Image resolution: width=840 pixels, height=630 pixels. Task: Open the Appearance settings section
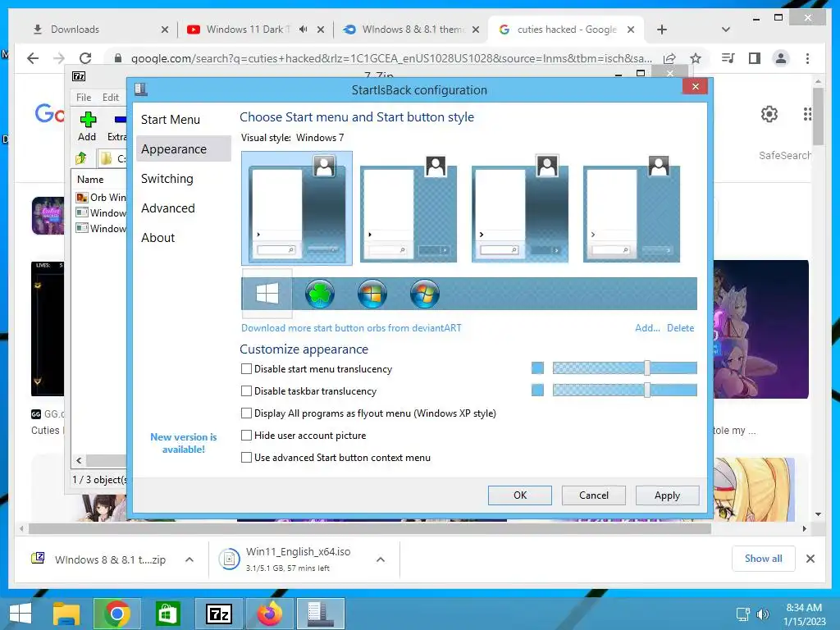(183, 149)
